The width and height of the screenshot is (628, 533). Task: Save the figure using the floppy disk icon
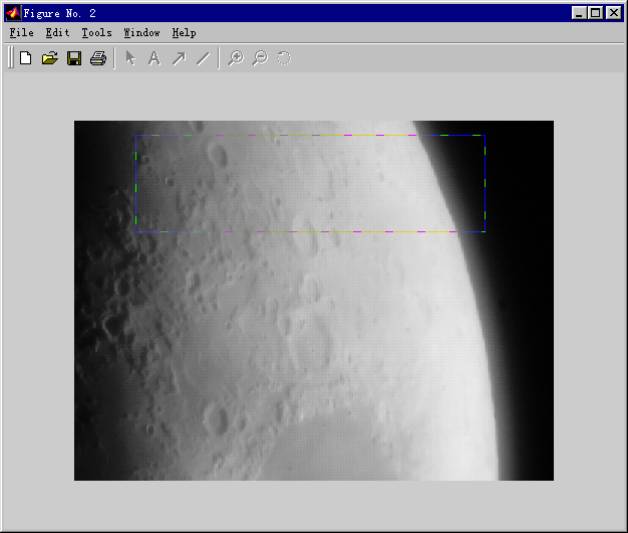(74, 58)
